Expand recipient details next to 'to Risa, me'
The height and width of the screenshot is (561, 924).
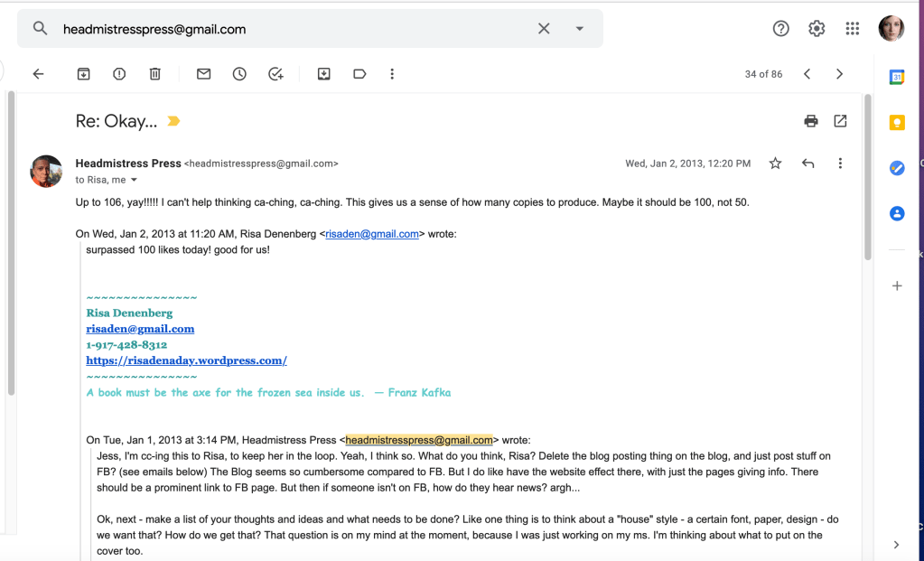134,181
